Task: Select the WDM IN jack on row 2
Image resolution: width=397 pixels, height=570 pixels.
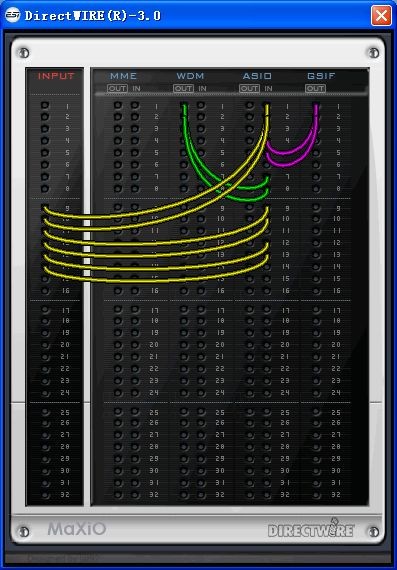Action: coord(201,117)
